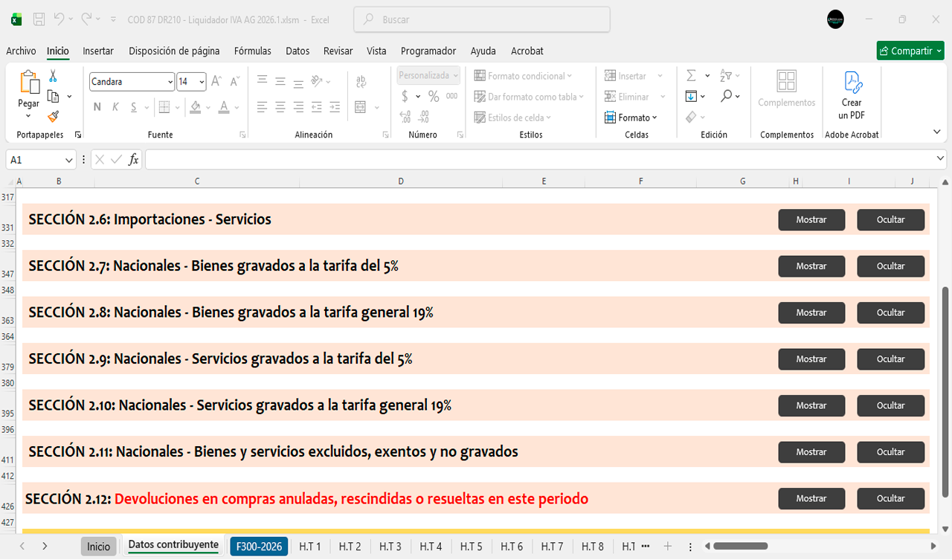
Task: Click the Save disk icon in title bar
Action: 39,19
